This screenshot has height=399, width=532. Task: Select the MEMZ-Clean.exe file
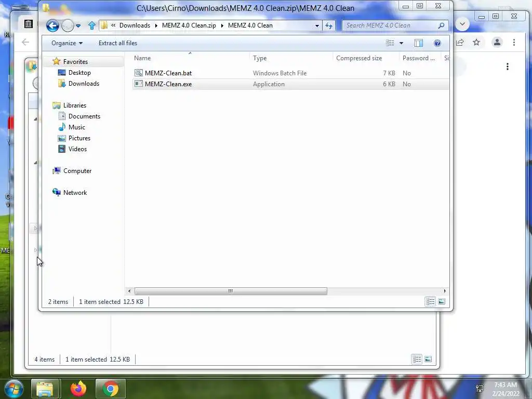click(x=290, y=84)
